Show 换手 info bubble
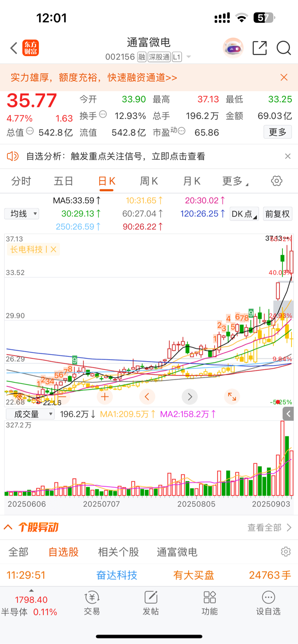The height and width of the screenshot is (644, 298). (103, 114)
